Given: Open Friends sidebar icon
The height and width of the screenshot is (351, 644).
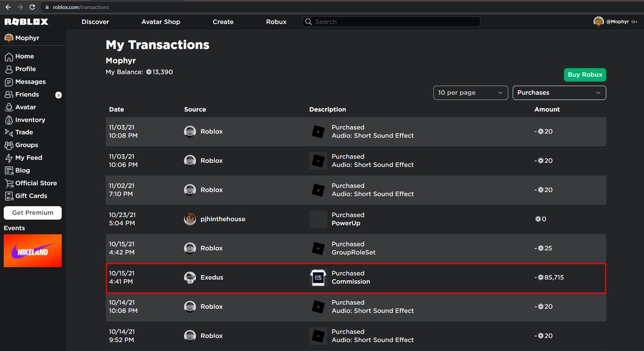Looking at the screenshot, I should coord(9,94).
